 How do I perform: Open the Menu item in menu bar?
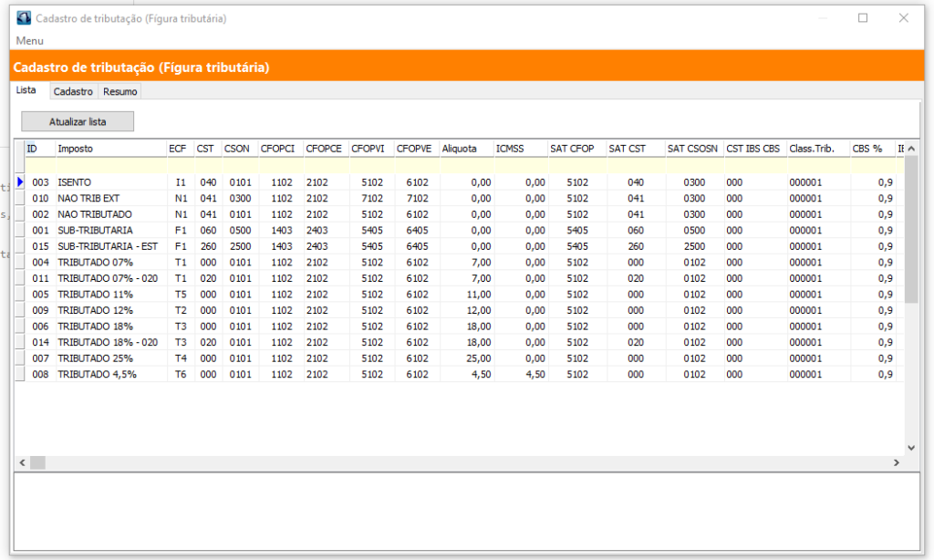(x=29, y=41)
